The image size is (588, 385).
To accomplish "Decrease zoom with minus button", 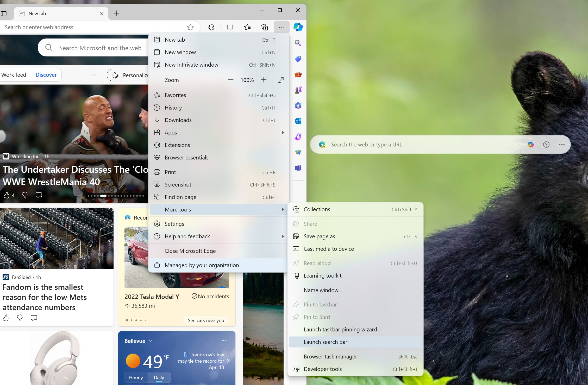I will point(230,80).
